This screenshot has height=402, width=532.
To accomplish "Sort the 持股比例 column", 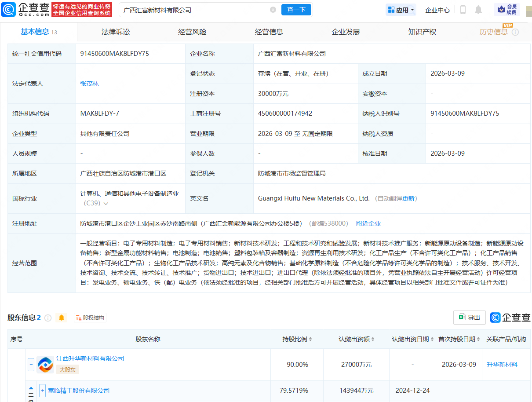I will [x=310, y=339].
